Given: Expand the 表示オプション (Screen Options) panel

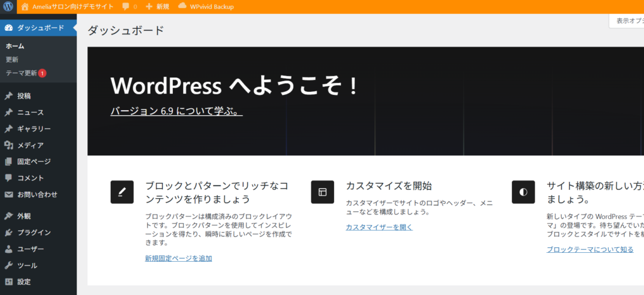Looking at the screenshot, I should point(628,21).
